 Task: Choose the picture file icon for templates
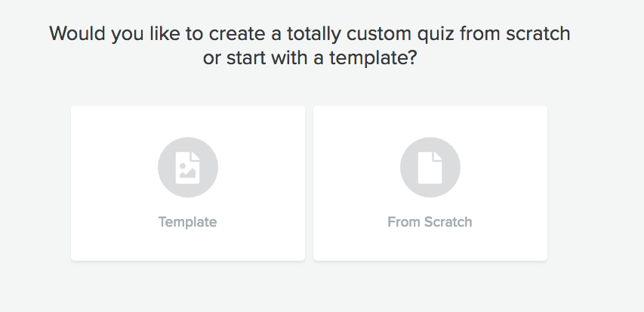[187, 168]
